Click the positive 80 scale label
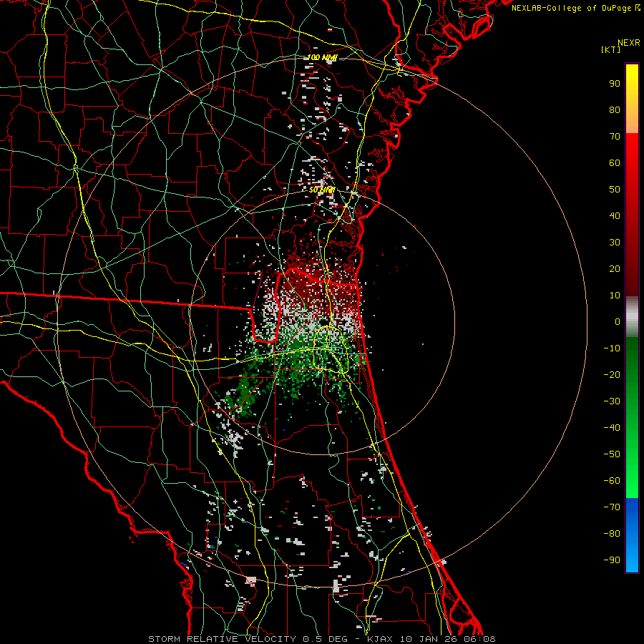 pos(615,109)
